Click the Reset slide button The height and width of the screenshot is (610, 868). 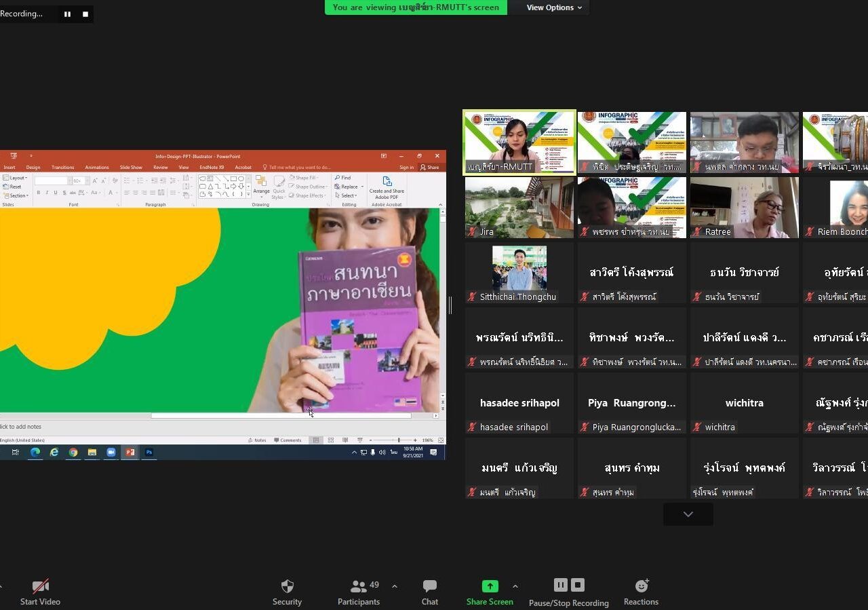point(12,187)
